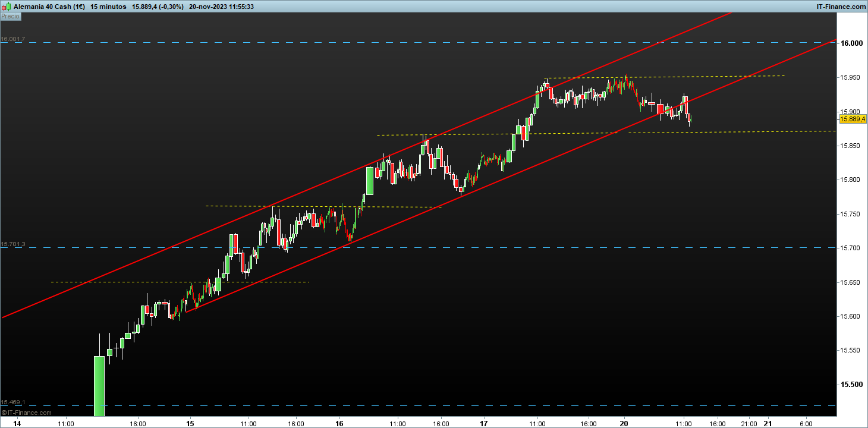This screenshot has width=868, height=428.
Task: Click the 15.800 price axis label
Action: [x=850, y=180]
